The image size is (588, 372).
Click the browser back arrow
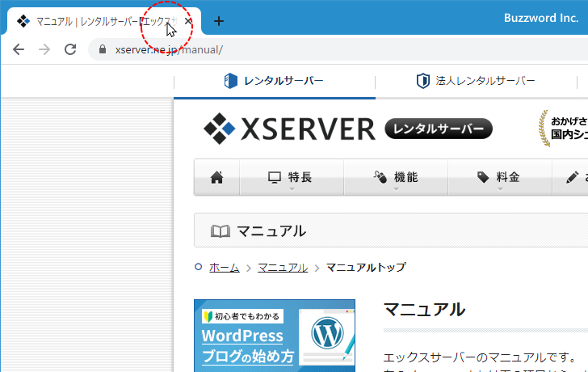point(19,49)
